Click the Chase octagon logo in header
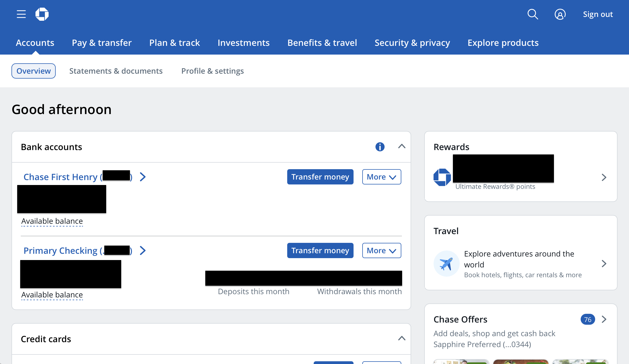629x364 pixels. (42, 14)
